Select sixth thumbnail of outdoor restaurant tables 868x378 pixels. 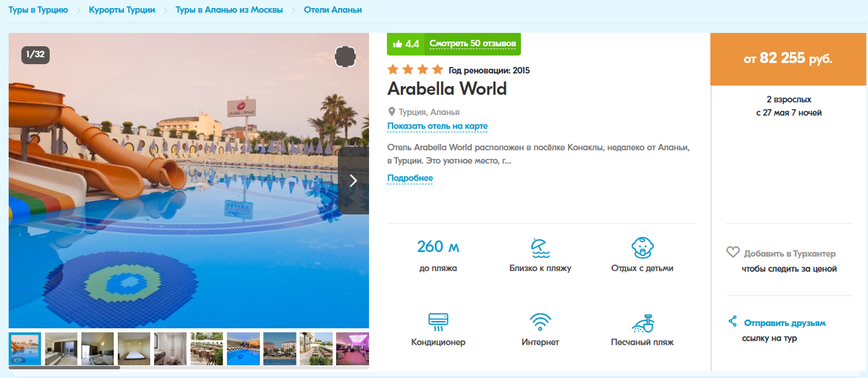click(x=206, y=348)
